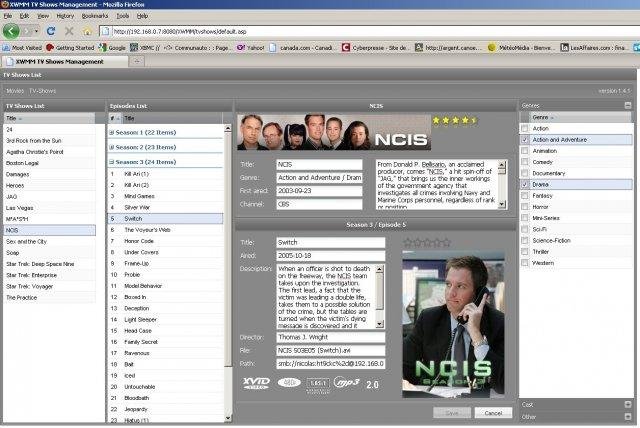Click the home page icon
This screenshot has height=428, width=640.
[87, 31]
